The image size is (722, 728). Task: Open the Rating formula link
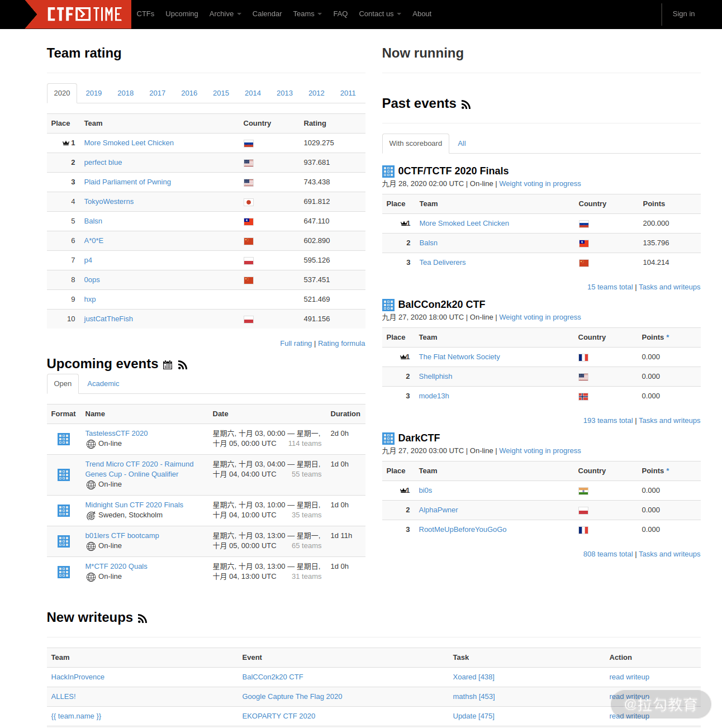click(341, 344)
